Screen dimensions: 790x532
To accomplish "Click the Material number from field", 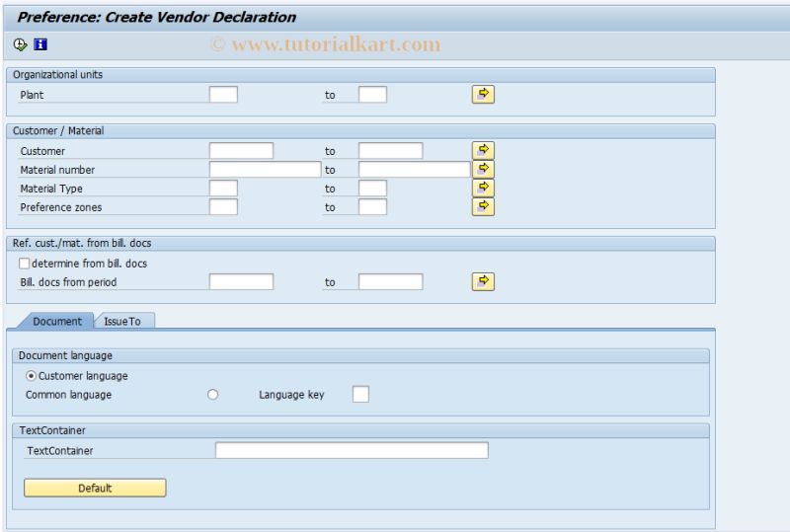I will (265, 170).
